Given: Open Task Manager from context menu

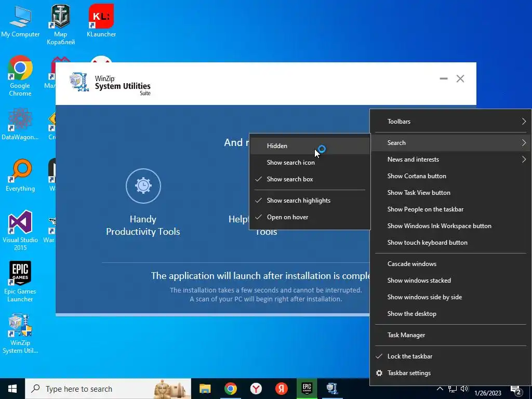Looking at the screenshot, I should tap(450, 335).
